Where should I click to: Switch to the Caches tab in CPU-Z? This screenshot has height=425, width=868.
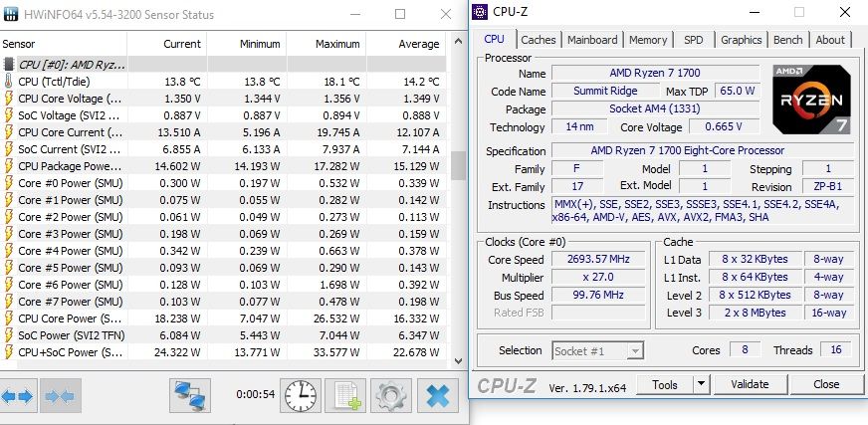539,40
